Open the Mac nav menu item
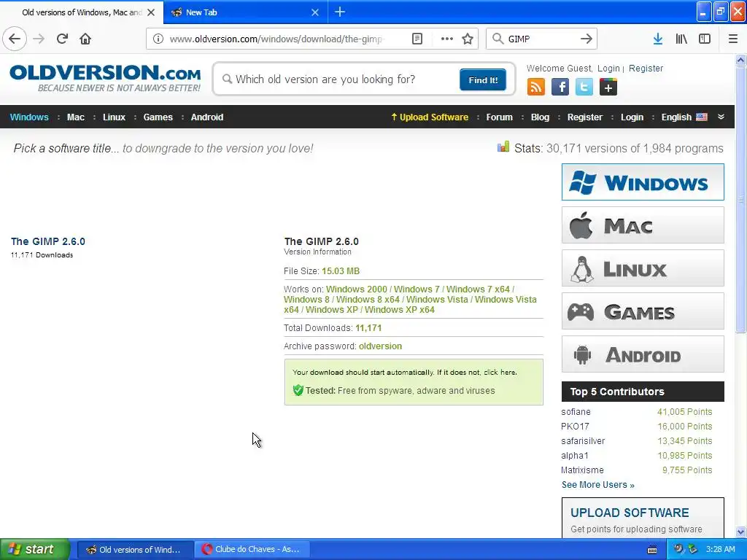747x560 pixels. click(x=76, y=117)
